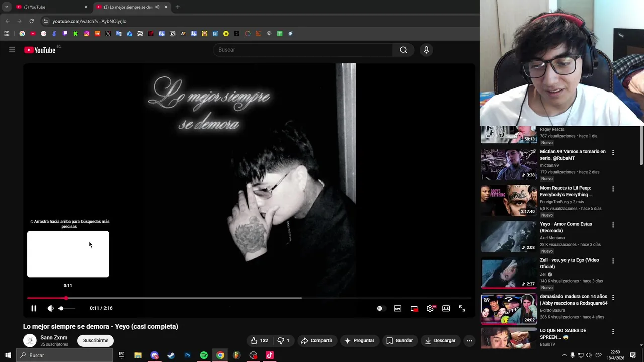Open the site information icon in the address bar
This screenshot has height=362, width=644.
(46, 21)
